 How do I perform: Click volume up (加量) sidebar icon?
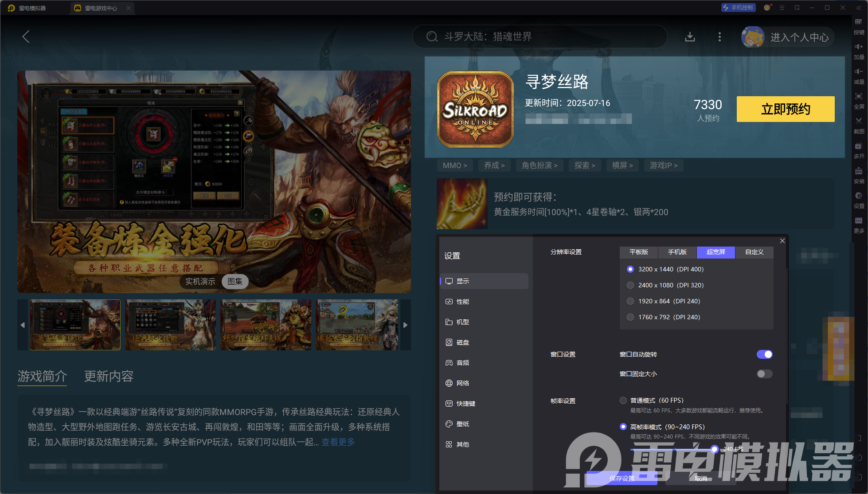point(859,48)
